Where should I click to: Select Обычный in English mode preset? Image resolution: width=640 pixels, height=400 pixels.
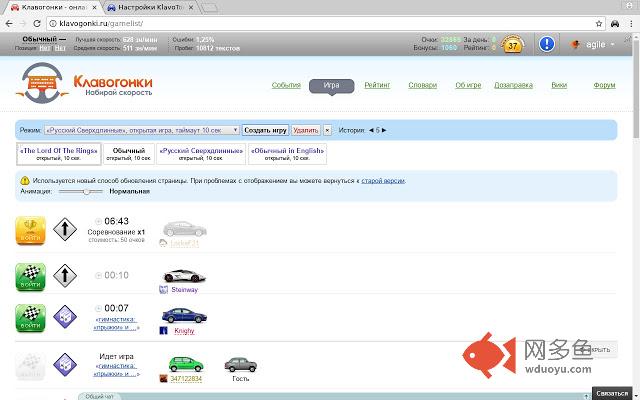287,154
